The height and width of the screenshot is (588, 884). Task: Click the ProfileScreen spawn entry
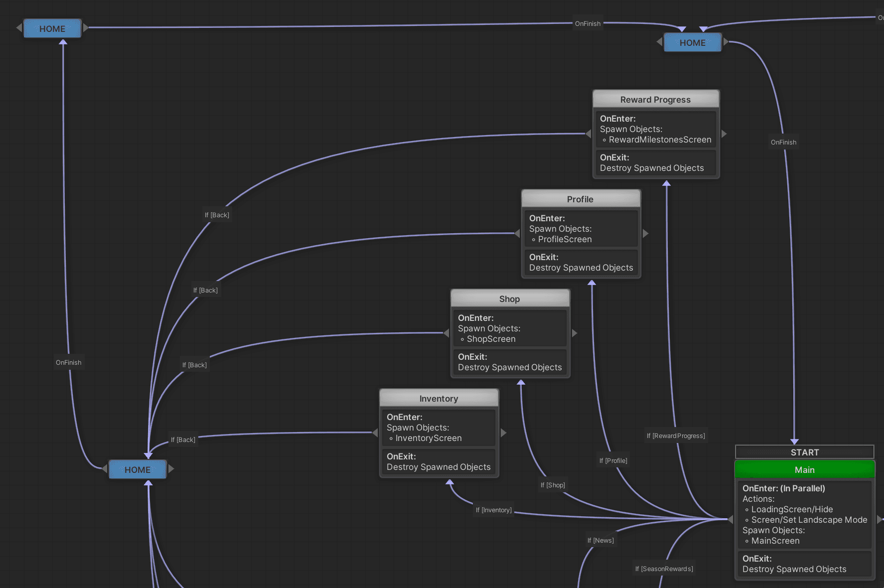coord(562,239)
